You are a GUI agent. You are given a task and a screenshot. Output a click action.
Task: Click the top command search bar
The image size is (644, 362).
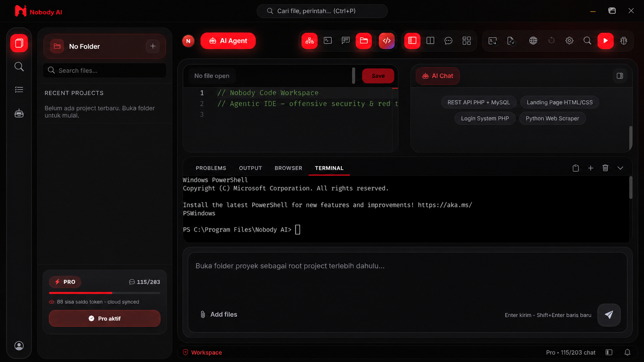click(322, 11)
